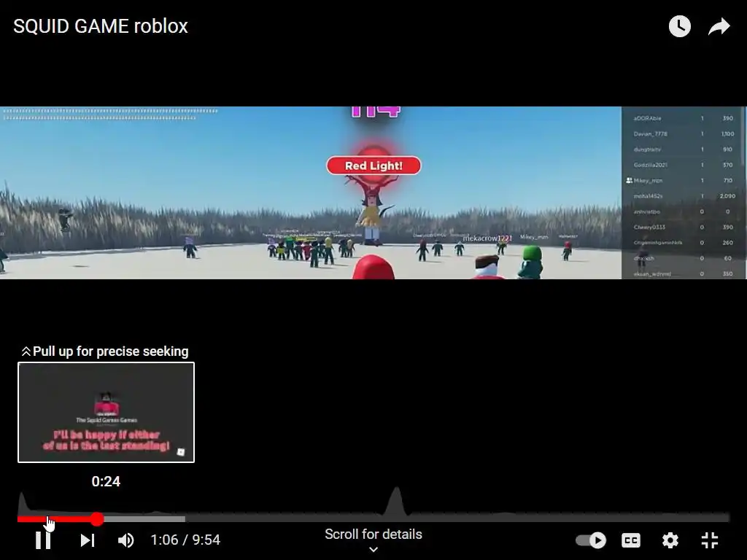Screen dimensions: 747x560
Task: Share this video
Action: click(719, 26)
